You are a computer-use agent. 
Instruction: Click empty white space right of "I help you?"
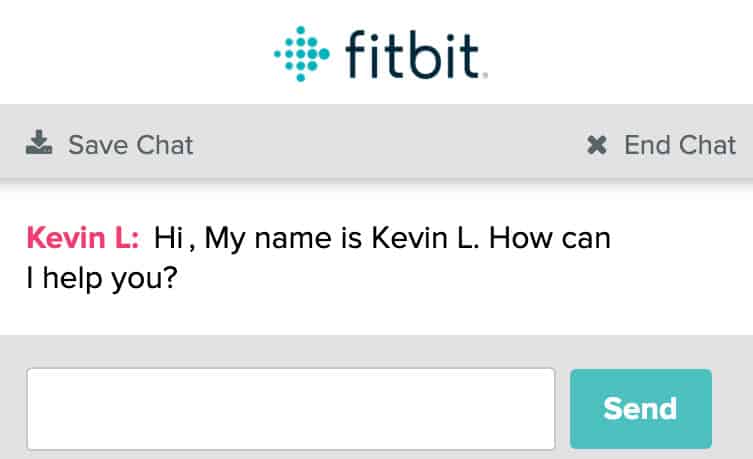click(450, 278)
